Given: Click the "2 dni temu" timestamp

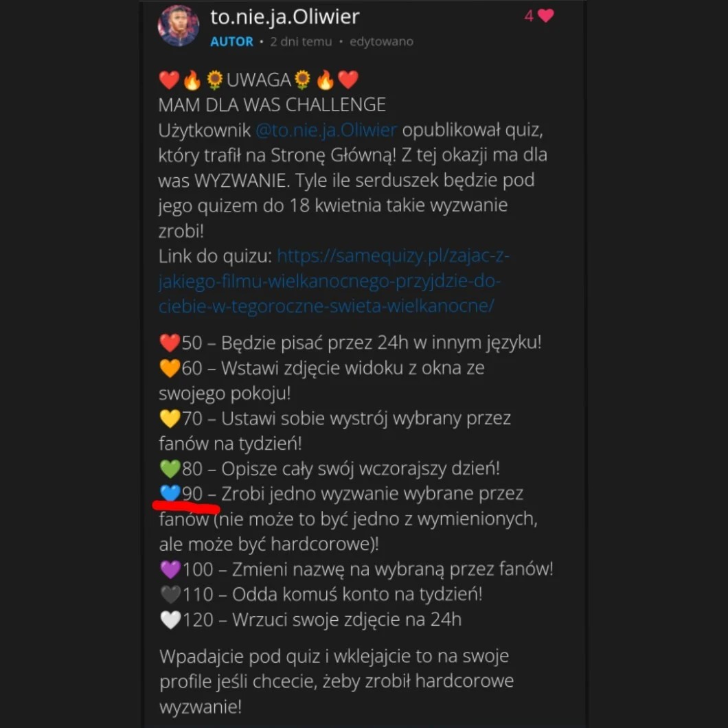Looking at the screenshot, I should point(301,41).
